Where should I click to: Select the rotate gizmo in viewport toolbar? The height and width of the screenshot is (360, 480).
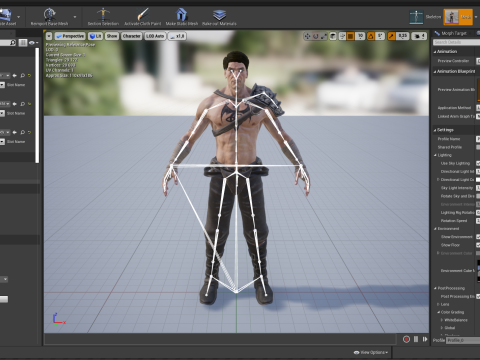(315, 36)
